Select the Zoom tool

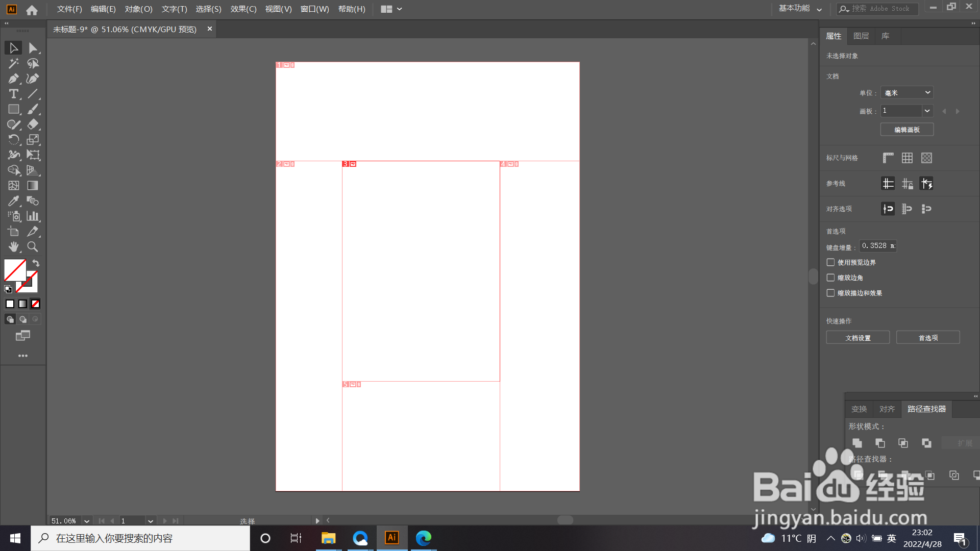(x=33, y=247)
